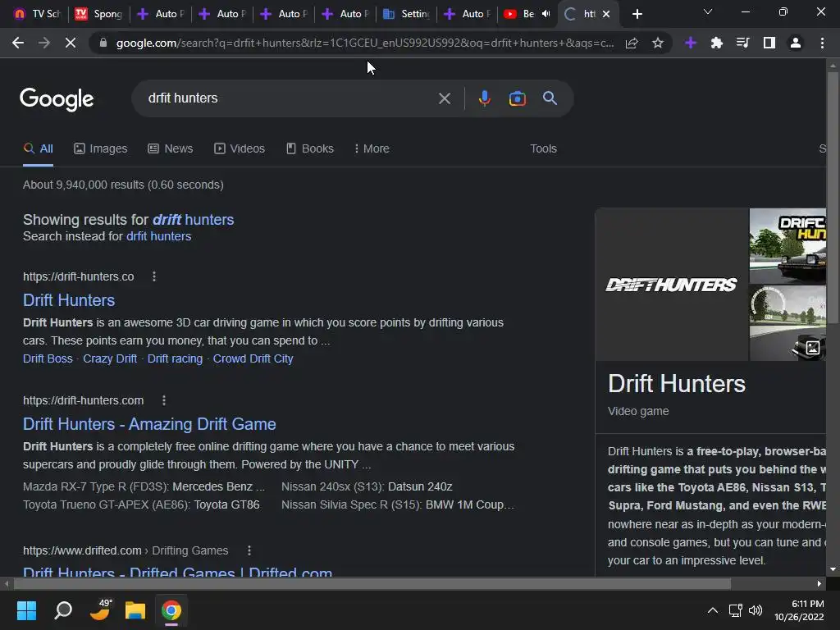Go back to the previous page

18,43
